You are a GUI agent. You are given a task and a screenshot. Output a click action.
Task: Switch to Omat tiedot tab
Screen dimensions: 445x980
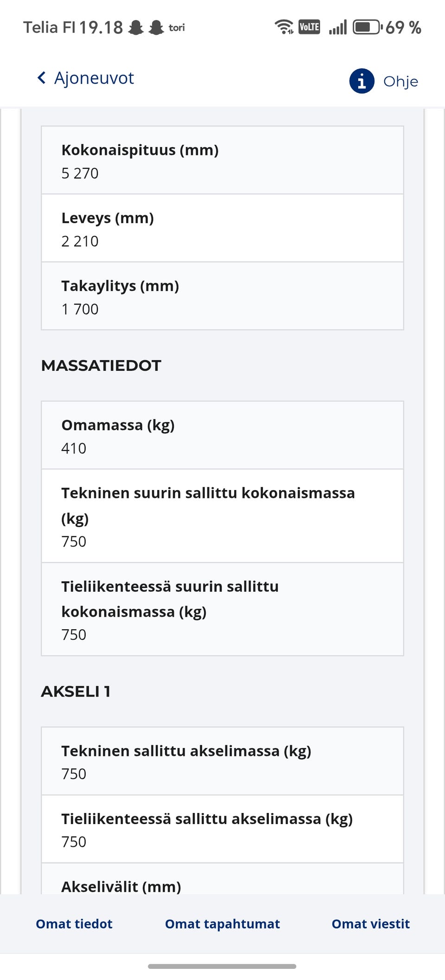tap(74, 924)
